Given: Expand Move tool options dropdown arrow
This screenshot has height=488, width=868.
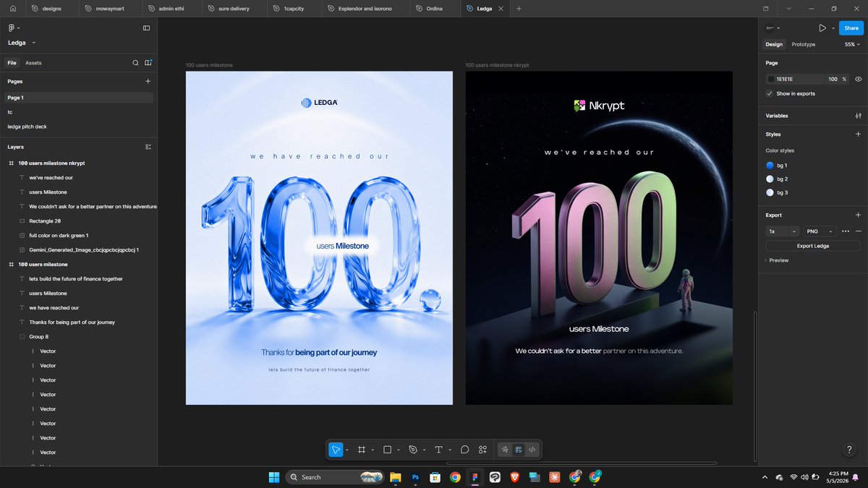Looking at the screenshot, I should point(347,450).
